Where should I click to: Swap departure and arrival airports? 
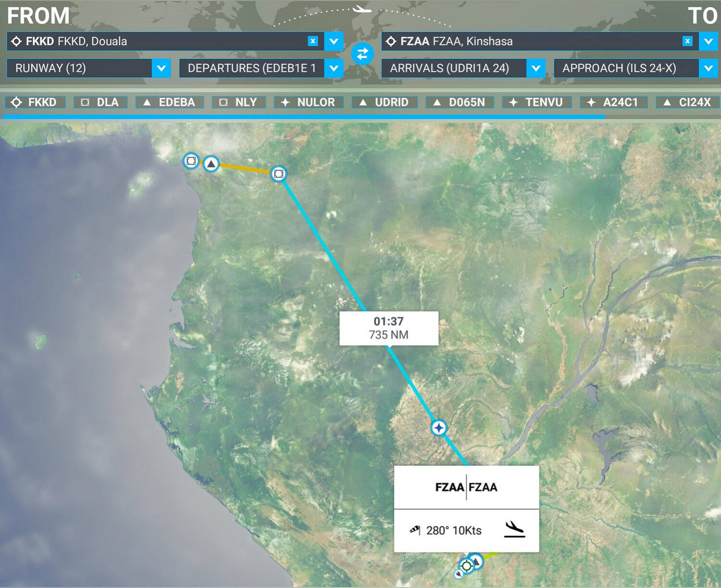click(x=362, y=54)
